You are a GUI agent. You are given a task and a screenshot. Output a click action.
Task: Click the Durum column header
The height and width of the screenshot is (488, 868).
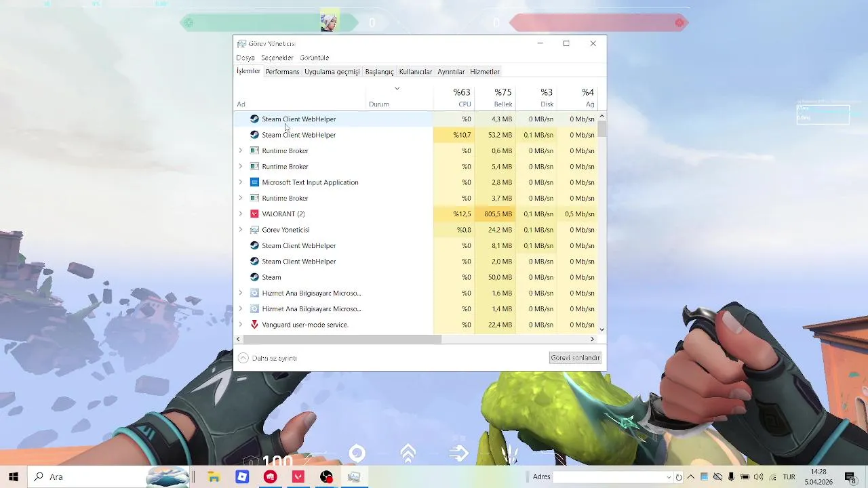point(399,97)
